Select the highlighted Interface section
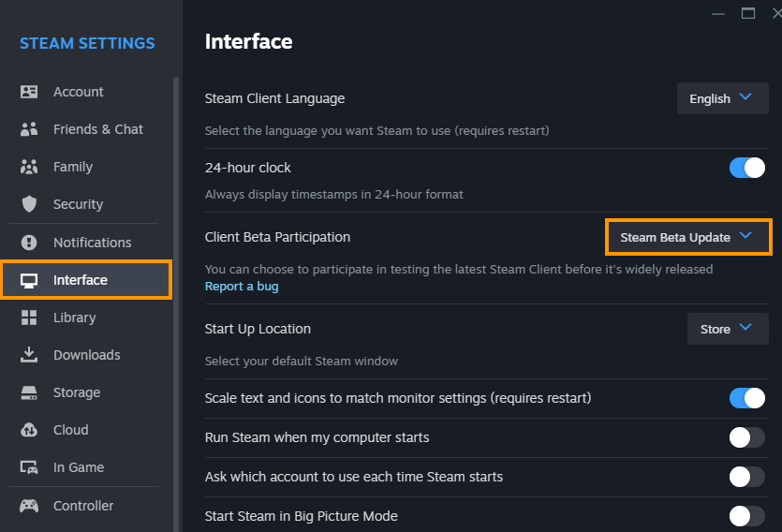This screenshot has width=782, height=532. (86, 280)
